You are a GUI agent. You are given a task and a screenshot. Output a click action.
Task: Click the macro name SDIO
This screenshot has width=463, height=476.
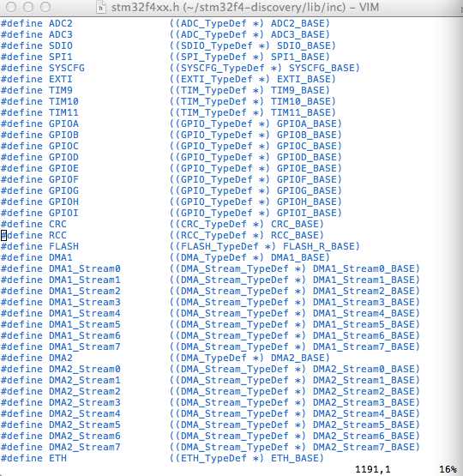pyautogui.click(x=61, y=45)
